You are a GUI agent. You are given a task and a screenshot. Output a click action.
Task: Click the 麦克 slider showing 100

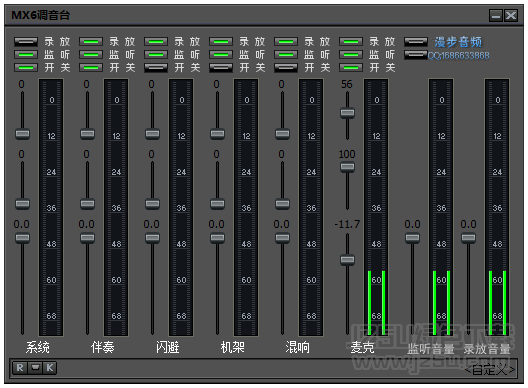coord(347,167)
